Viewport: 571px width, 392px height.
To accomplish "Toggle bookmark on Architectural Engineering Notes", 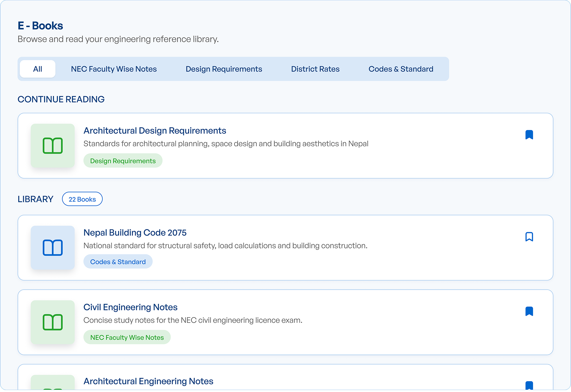I will point(529,385).
